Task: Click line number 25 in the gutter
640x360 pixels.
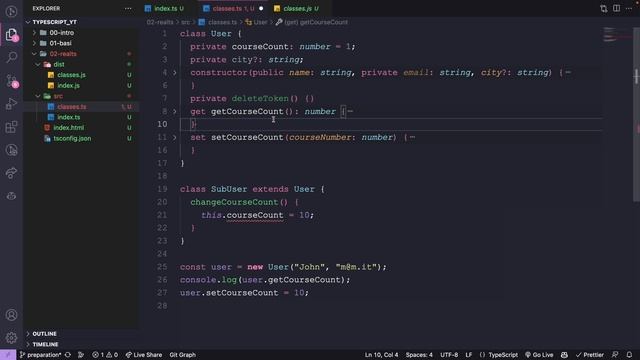Action: (x=162, y=267)
